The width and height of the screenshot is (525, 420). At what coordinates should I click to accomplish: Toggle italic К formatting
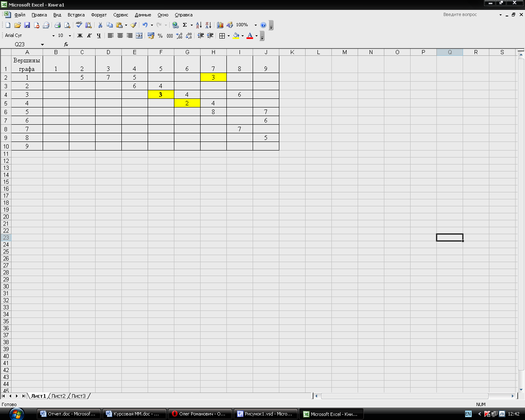[x=89, y=36]
